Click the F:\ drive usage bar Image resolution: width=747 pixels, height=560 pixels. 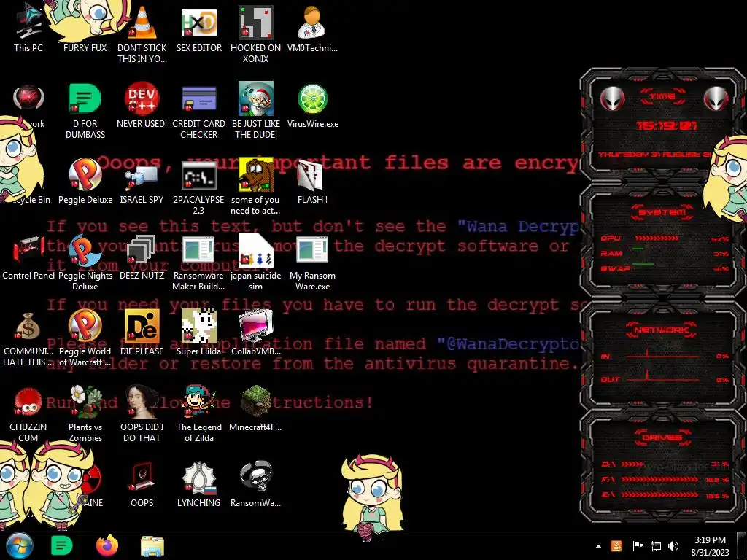659,480
